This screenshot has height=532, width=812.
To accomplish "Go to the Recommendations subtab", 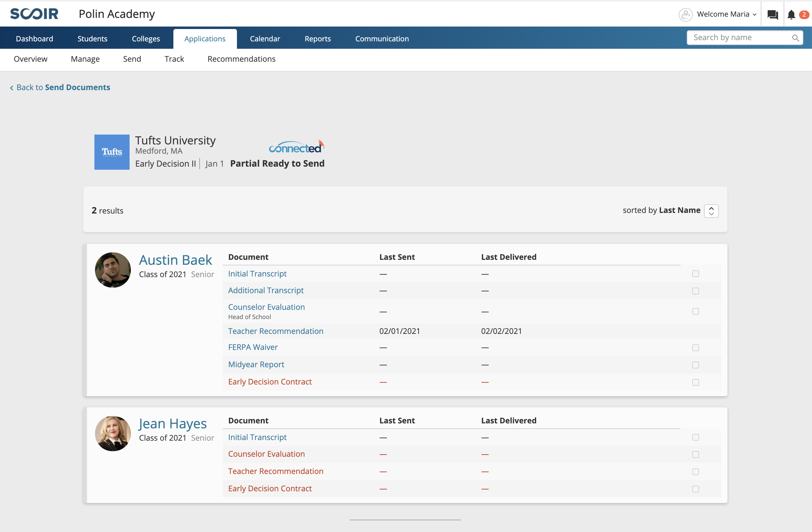I will tap(241, 59).
